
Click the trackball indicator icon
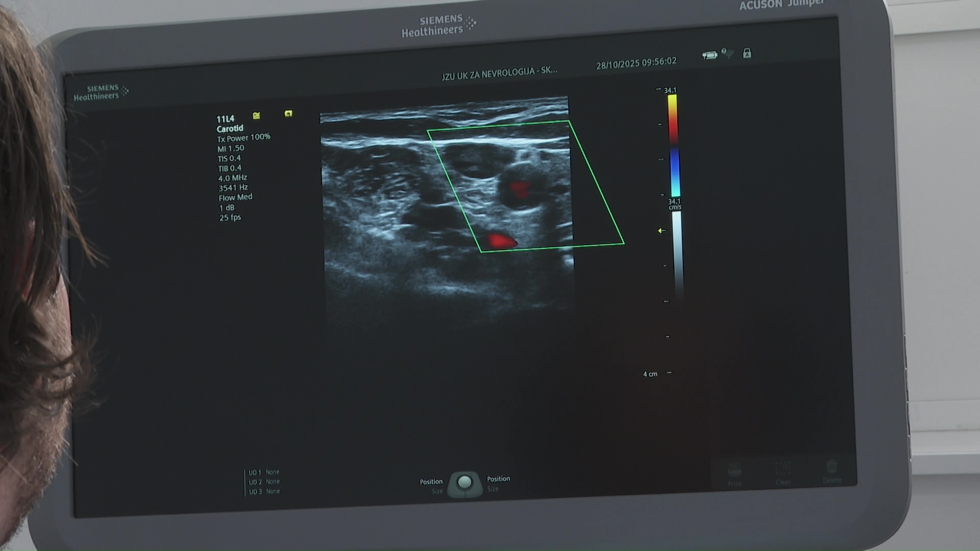click(464, 483)
